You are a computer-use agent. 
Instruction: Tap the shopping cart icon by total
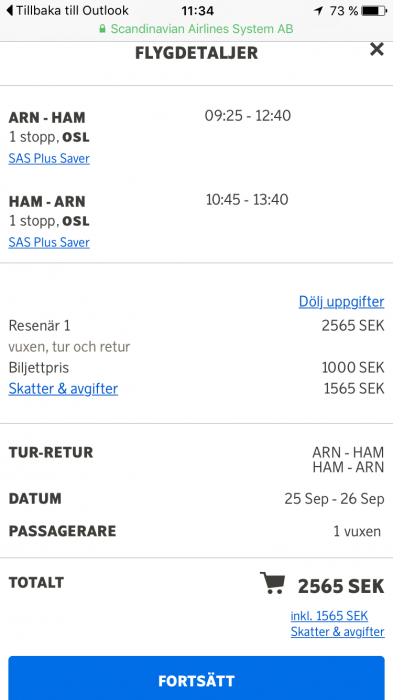tap(272, 583)
